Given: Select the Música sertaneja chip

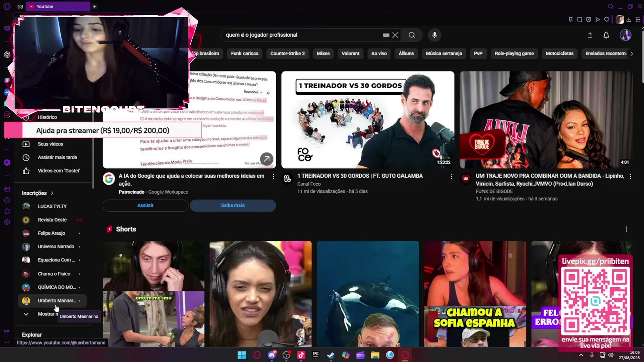Looking at the screenshot, I should click(444, 54).
